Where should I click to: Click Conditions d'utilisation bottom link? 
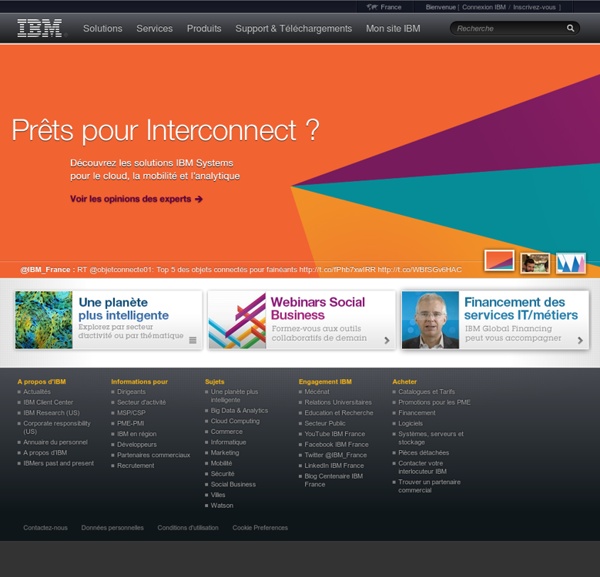(x=188, y=528)
